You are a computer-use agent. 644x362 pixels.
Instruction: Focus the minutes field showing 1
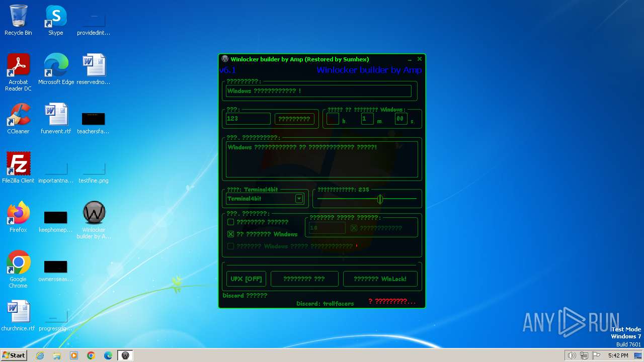pos(367,119)
